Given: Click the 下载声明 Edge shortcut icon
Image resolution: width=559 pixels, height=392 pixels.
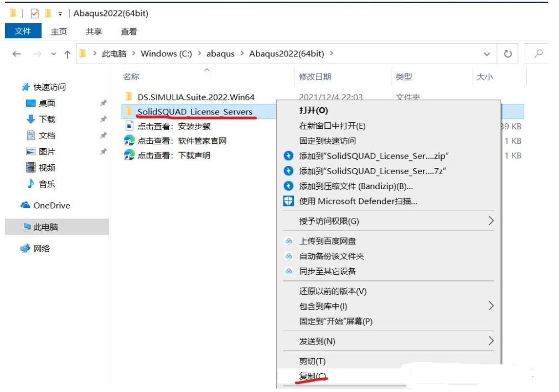Looking at the screenshot, I should (129, 155).
